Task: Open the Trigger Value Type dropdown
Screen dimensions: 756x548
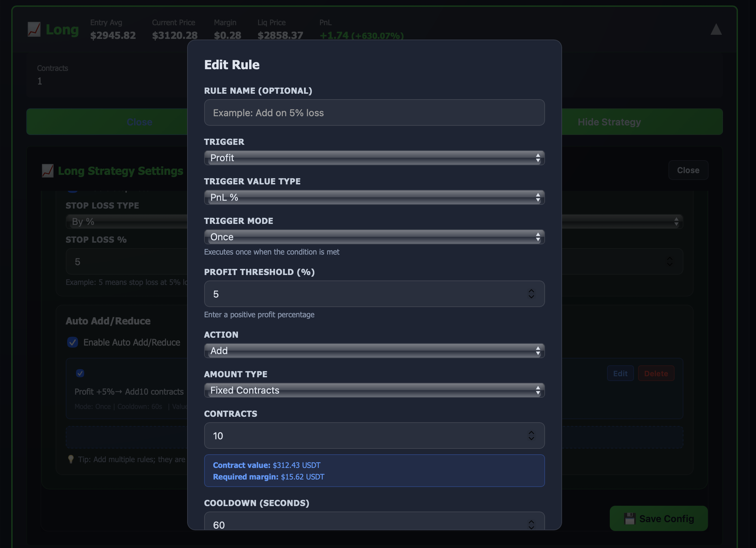Action: 374,197
